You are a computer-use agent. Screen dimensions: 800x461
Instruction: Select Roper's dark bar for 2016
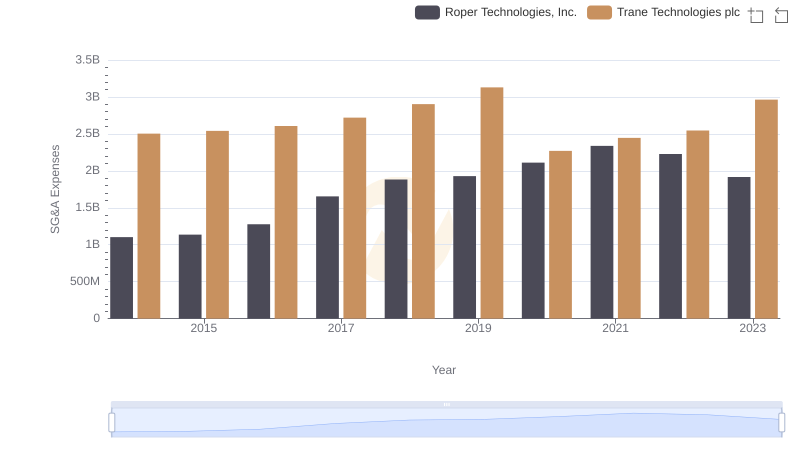click(259, 271)
